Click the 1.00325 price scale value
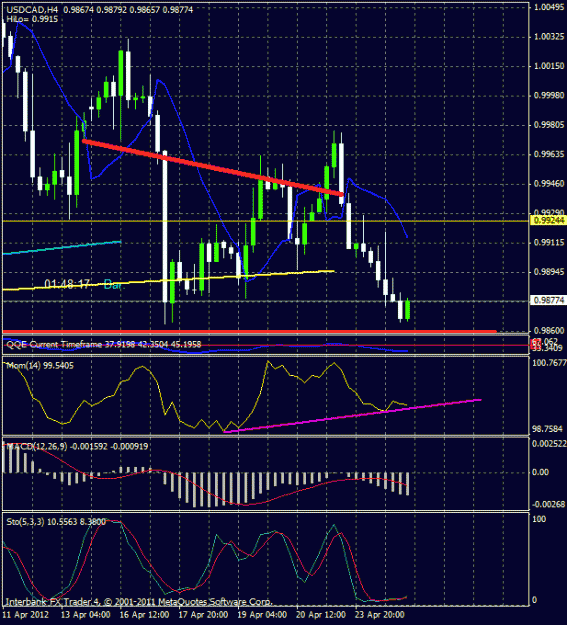Screen dimensions: 567x625 (549, 37)
